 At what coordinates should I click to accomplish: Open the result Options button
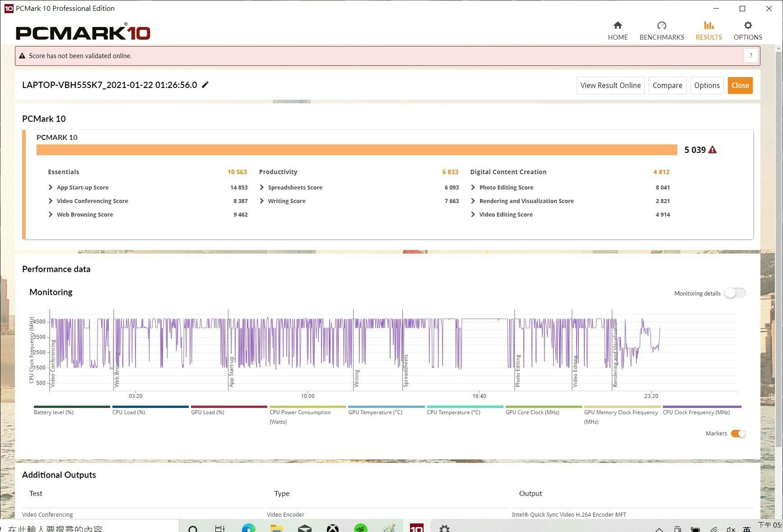[x=707, y=85]
